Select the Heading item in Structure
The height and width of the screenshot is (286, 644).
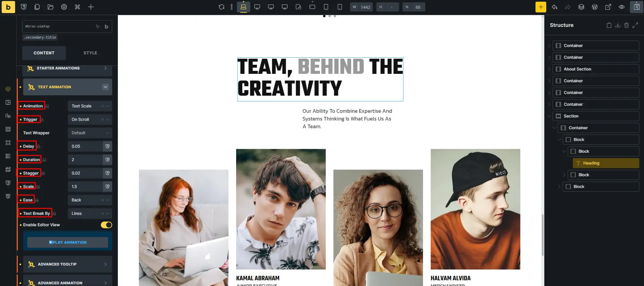click(x=606, y=163)
